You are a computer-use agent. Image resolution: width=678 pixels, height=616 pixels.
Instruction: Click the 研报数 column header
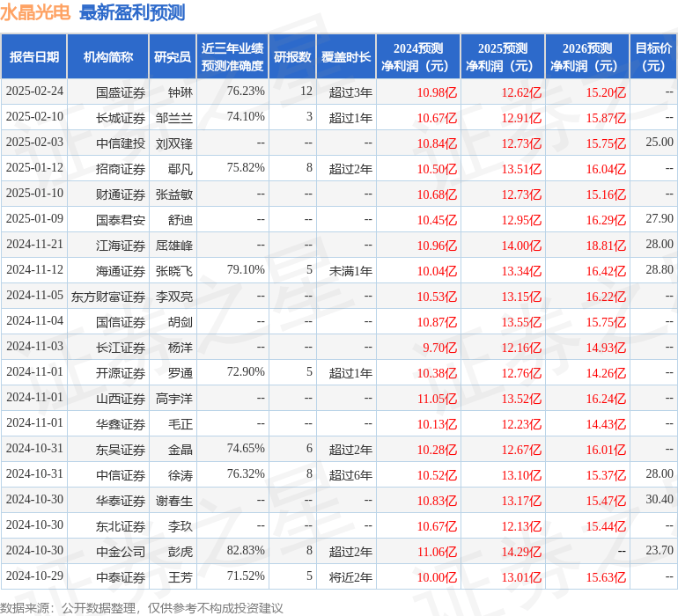click(x=292, y=56)
